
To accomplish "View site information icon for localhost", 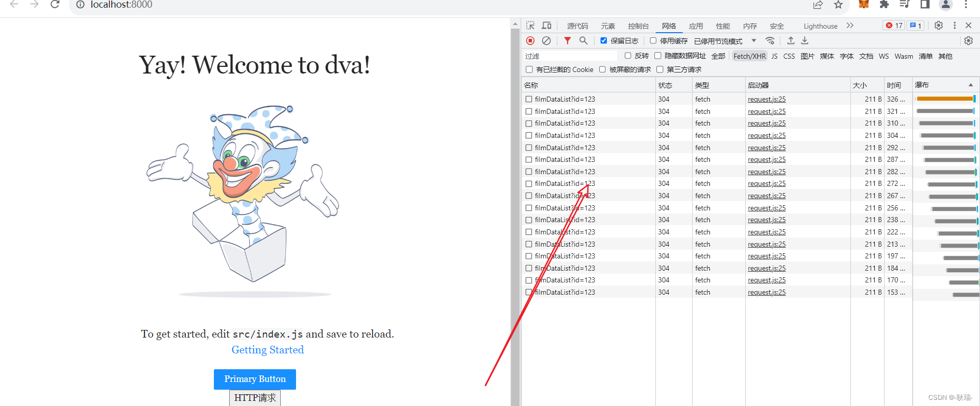I will tap(80, 5).
